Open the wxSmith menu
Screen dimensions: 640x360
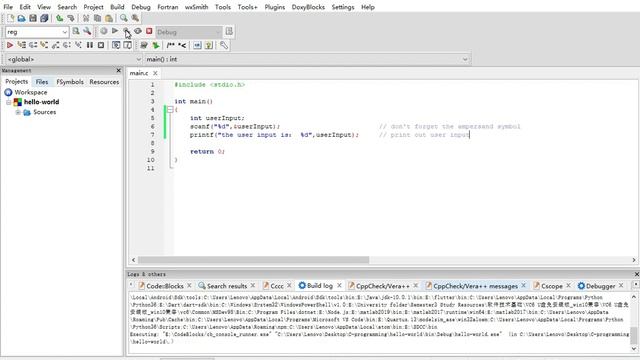(196, 7)
